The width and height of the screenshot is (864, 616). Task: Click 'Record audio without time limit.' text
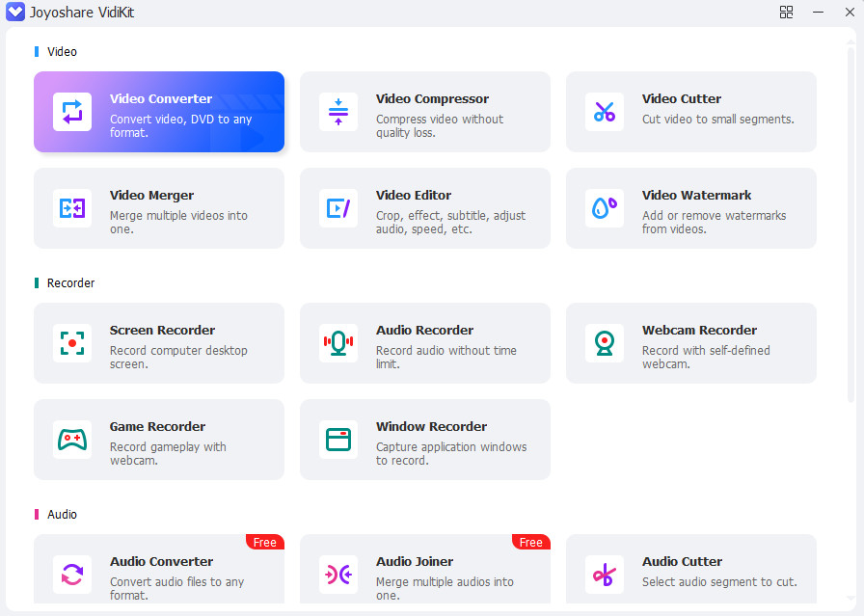[446, 357]
